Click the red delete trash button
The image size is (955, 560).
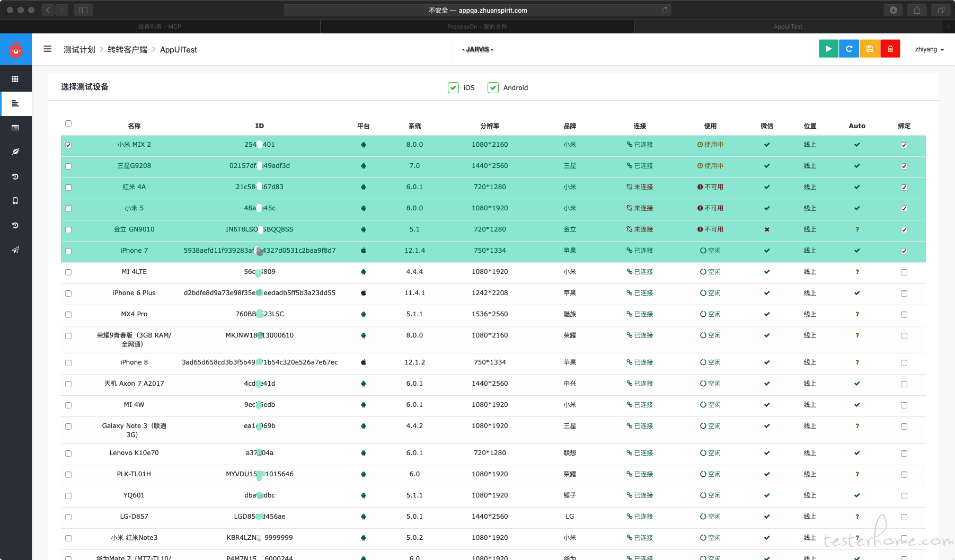click(890, 49)
